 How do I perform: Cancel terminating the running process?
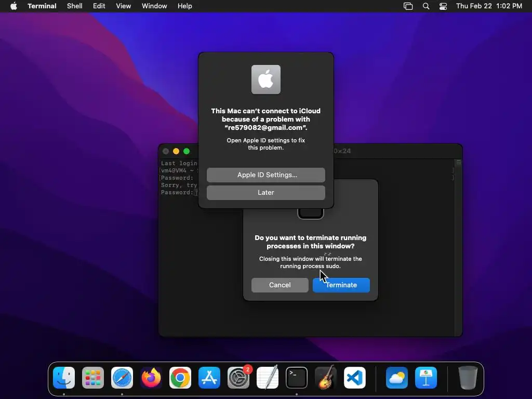[x=280, y=285]
